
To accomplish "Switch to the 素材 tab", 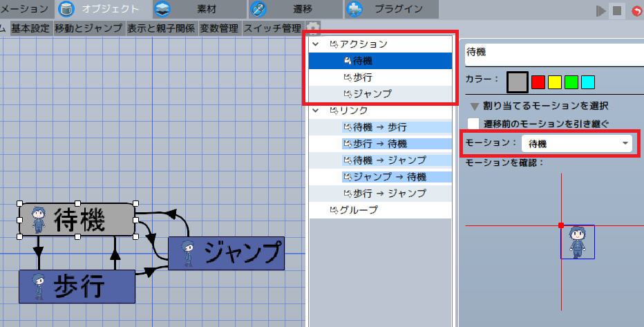I will (199, 9).
